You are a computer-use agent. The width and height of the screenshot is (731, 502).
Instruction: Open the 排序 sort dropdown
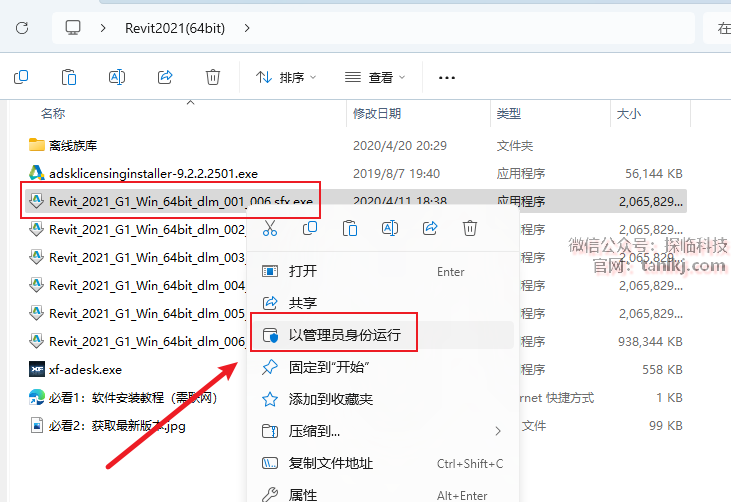point(286,77)
